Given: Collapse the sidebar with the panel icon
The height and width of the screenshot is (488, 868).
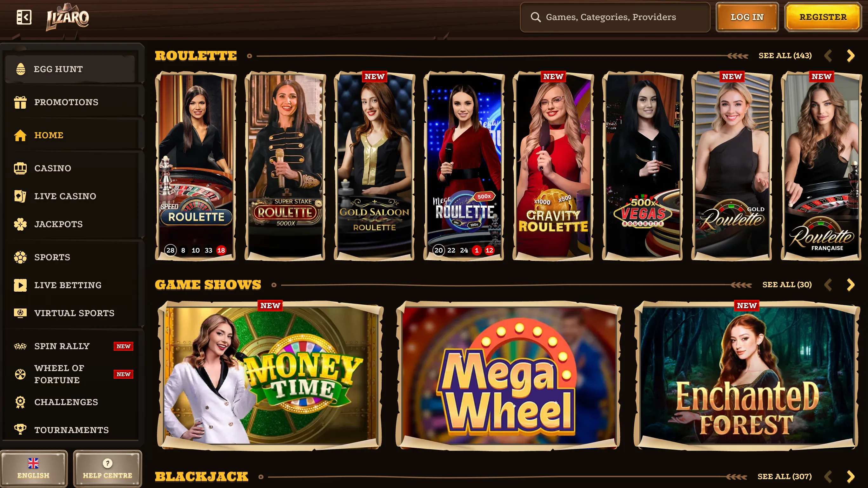Looking at the screenshot, I should 24,17.
